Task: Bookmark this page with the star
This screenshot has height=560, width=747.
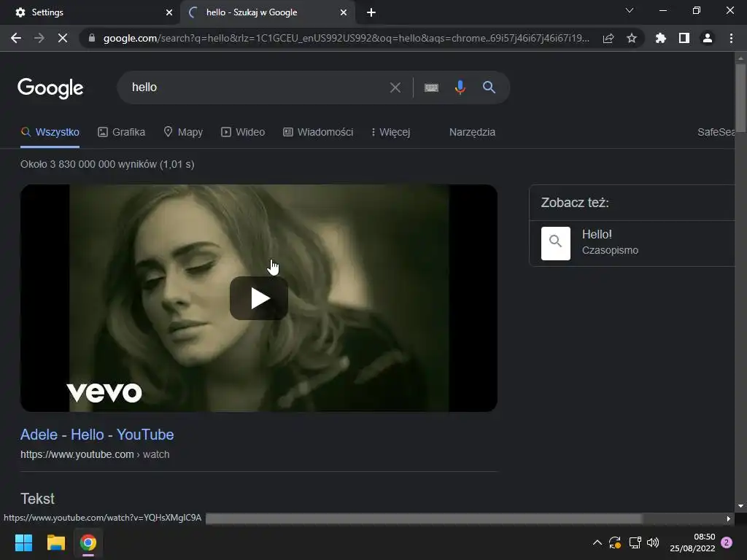Action: point(632,38)
